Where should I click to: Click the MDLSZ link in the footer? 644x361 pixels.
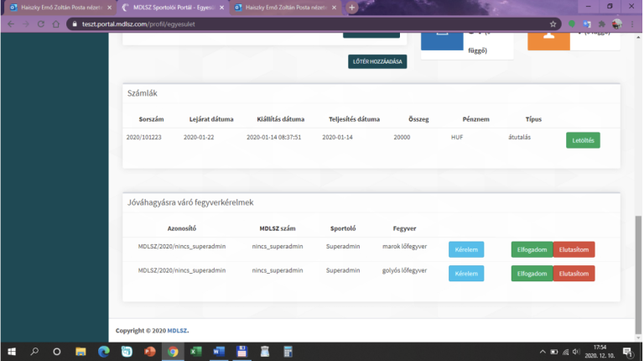[x=177, y=330]
